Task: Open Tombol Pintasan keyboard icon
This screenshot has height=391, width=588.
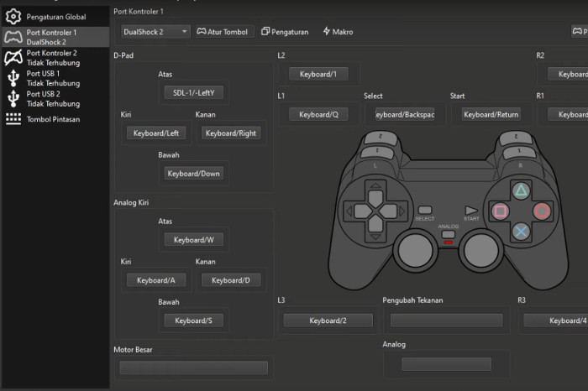Action: (x=13, y=119)
